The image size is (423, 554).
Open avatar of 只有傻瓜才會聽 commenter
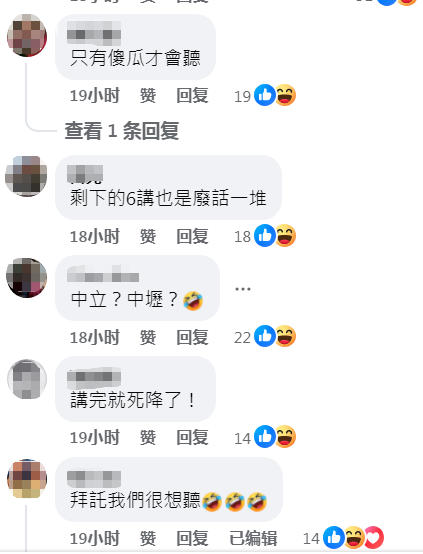27,35
